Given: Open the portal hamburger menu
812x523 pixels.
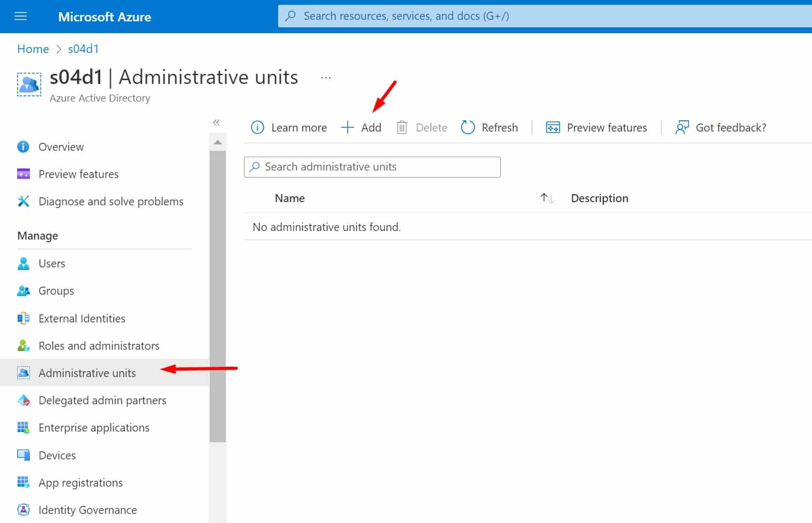Looking at the screenshot, I should [x=20, y=16].
